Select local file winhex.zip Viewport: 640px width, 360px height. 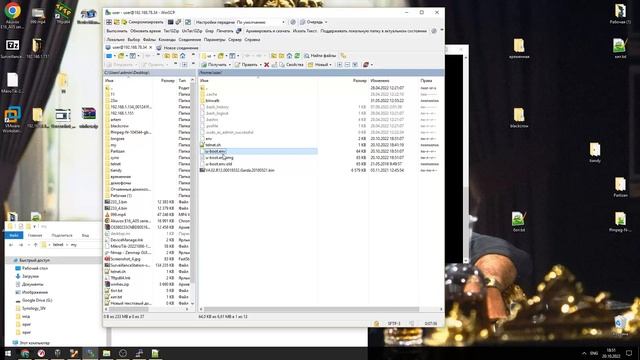click(117, 284)
